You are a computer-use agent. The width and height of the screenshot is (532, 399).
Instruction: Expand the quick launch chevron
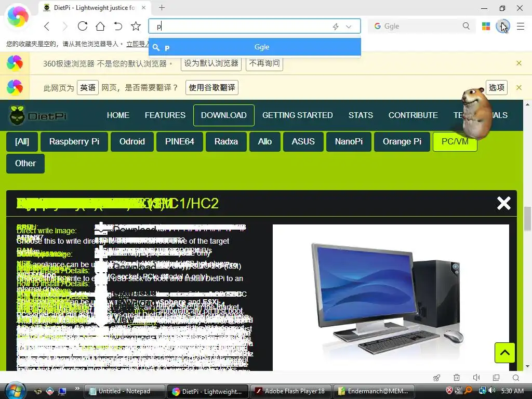click(77, 389)
